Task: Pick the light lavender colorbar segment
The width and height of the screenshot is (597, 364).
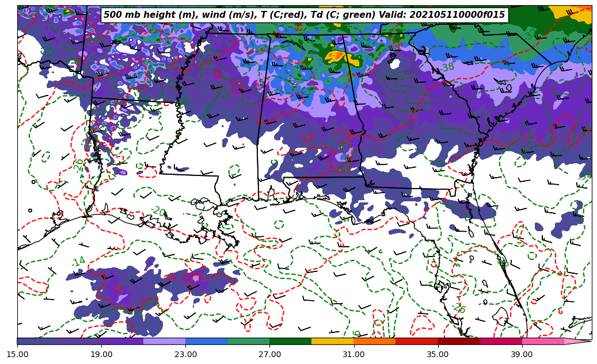Action: [164, 341]
